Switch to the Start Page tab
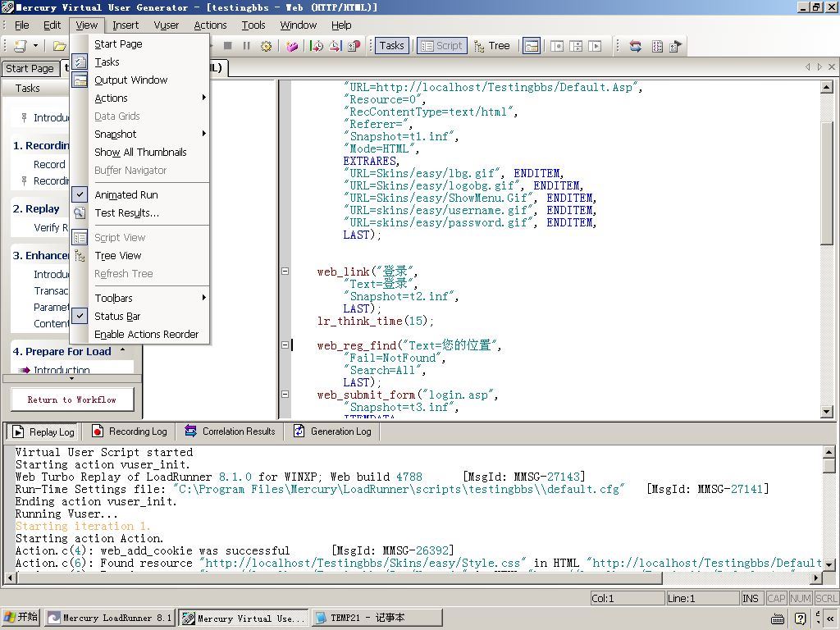This screenshot has height=630, width=840. pos(30,69)
